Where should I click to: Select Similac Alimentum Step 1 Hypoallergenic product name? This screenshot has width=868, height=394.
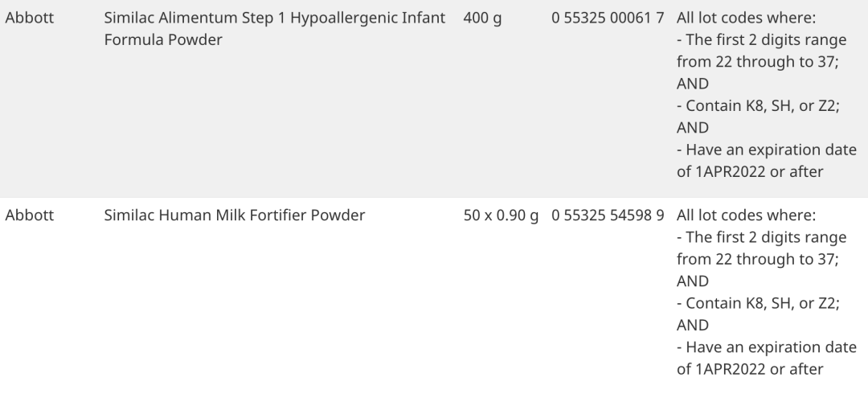(275, 18)
